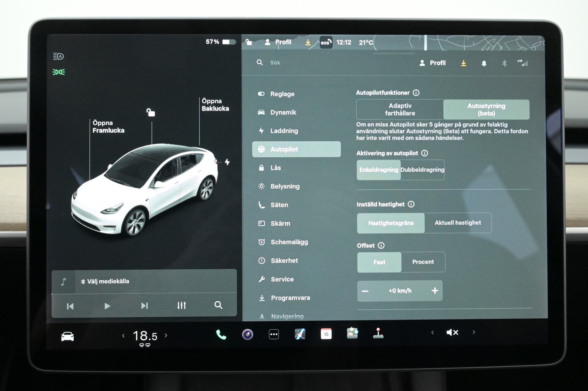Select Autostyrning (beta) option
Image resolution: width=588 pixels, height=391 pixels.
point(486,110)
